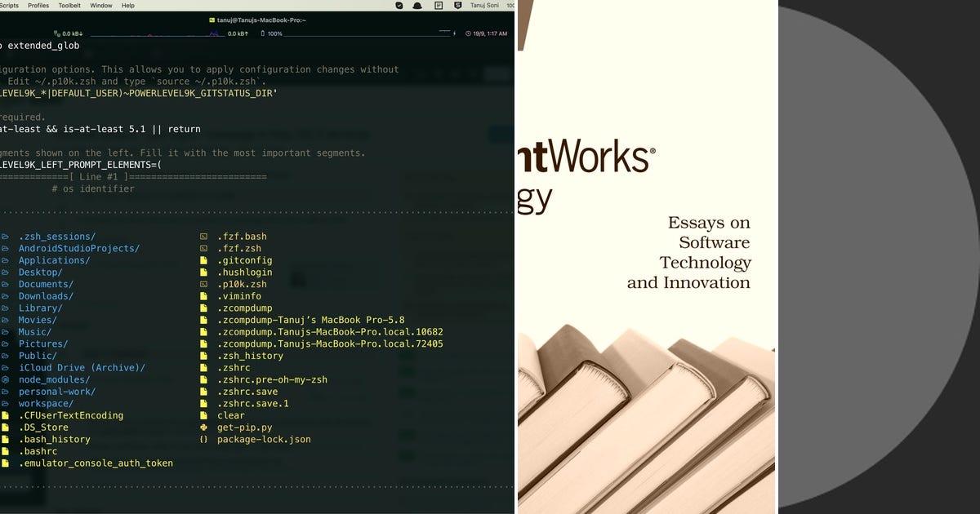The image size is (980, 514).
Task: Click the folder icon beside Desktop
Action: coord(7,272)
